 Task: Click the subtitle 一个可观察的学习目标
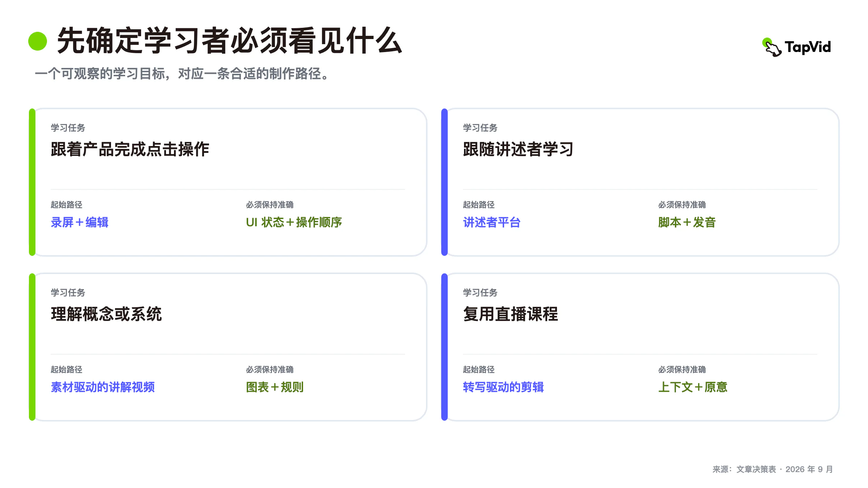click(100, 74)
